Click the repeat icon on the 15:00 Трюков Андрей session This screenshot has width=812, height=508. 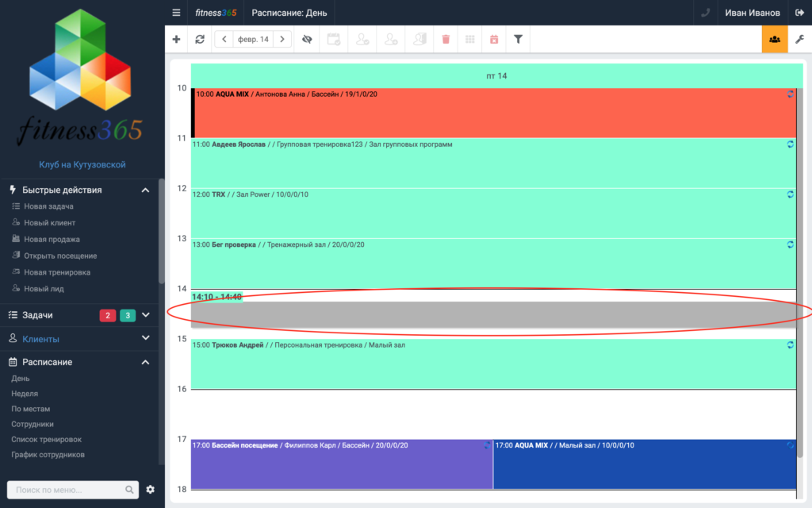(791, 344)
